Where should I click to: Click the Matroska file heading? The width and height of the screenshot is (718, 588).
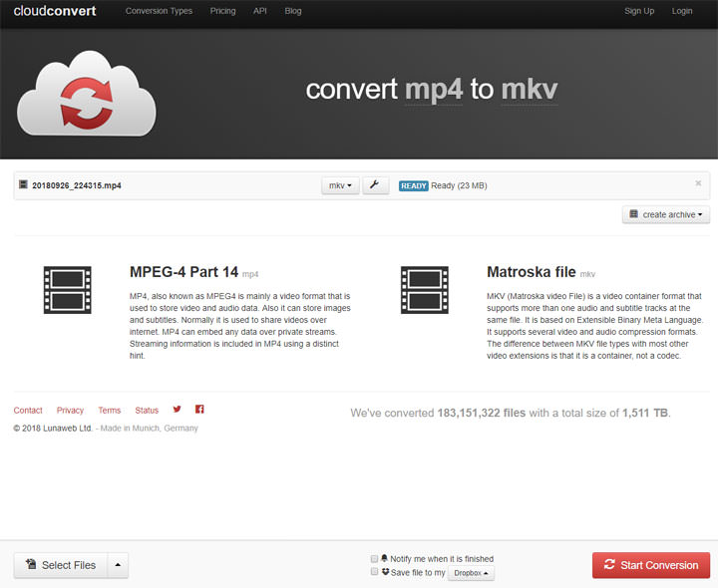pos(532,272)
